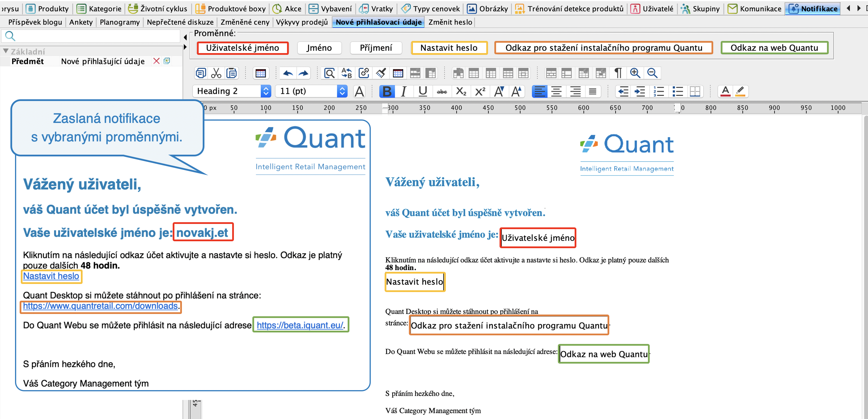
Task: Set paragraph alignment to left
Action: point(540,91)
